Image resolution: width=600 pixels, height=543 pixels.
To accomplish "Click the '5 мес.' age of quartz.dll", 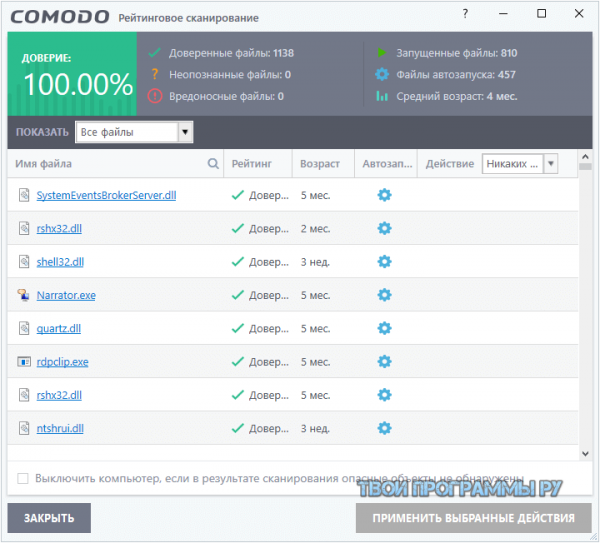I will [x=315, y=328].
